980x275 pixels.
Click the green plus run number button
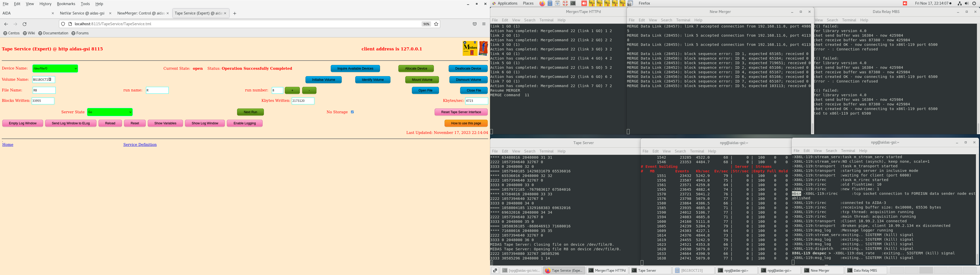click(292, 90)
